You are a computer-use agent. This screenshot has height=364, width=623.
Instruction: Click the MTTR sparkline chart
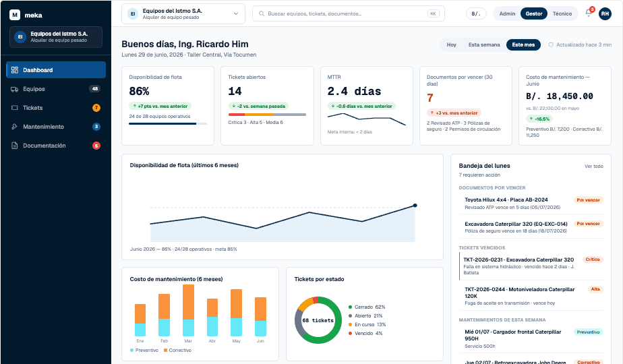click(x=366, y=119)
